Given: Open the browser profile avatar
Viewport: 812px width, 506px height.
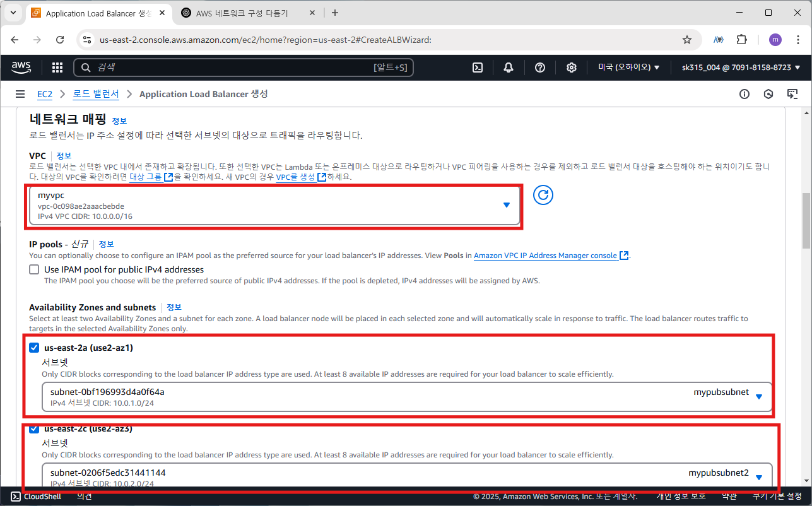Looking at the screenshot, I should pyautogui.click(x=775, y=40).
